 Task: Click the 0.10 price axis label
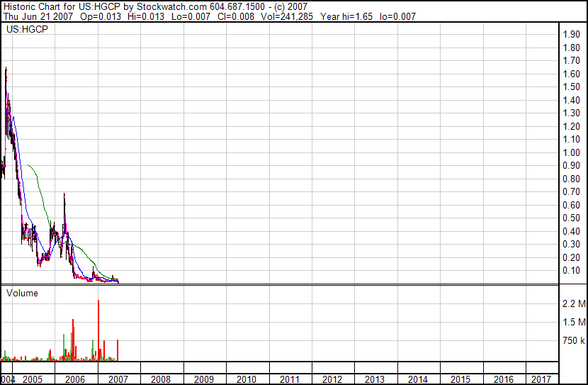(571, 271)
